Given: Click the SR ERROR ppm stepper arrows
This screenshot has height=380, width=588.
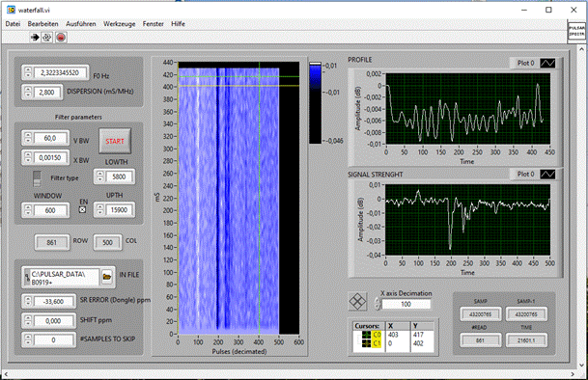Looking at the screenshot, I should (x=28, y=301).
